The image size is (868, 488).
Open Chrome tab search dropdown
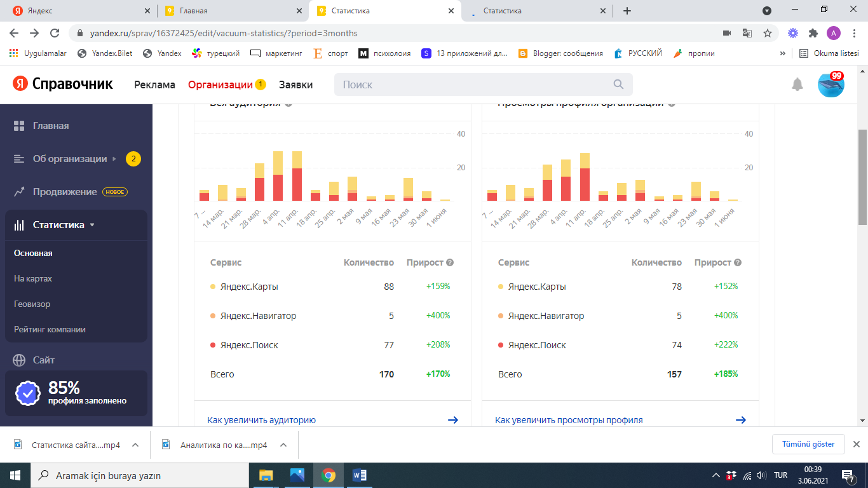click(x=767, y=11)
